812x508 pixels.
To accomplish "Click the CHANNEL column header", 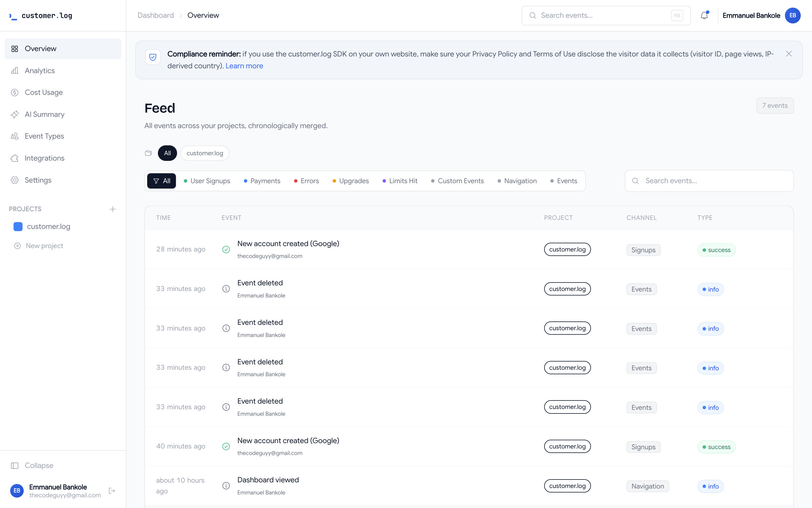I will click(641, 218).
